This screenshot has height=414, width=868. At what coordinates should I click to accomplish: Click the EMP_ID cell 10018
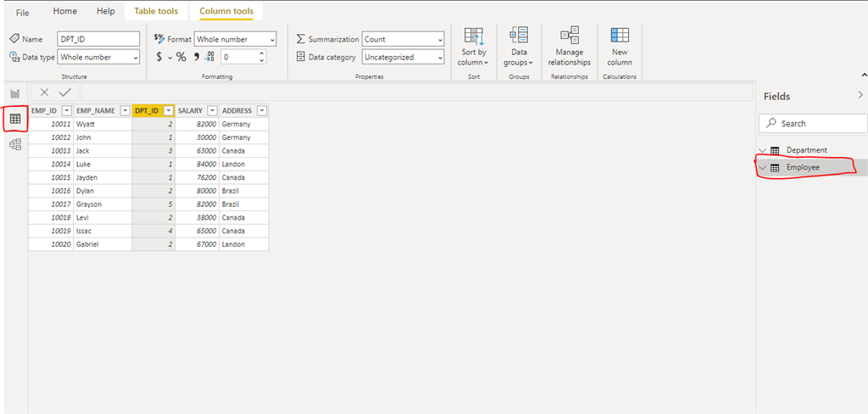(51, 217)
